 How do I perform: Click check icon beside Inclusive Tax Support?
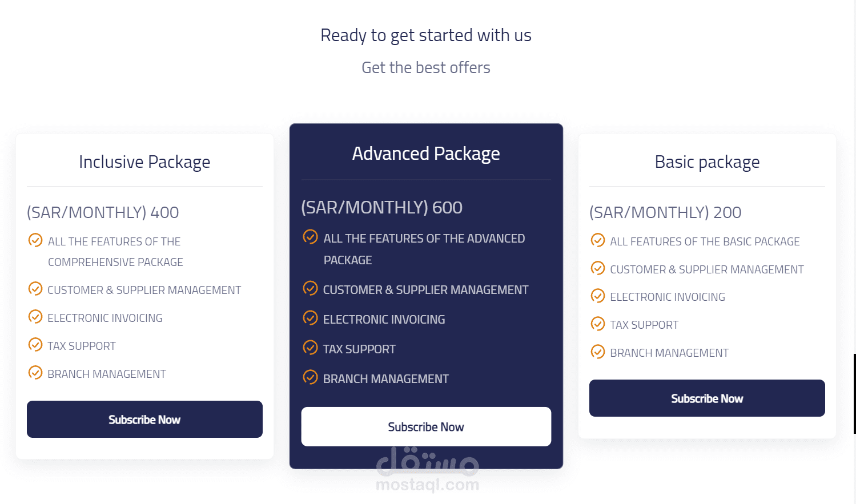click(35, 345)
